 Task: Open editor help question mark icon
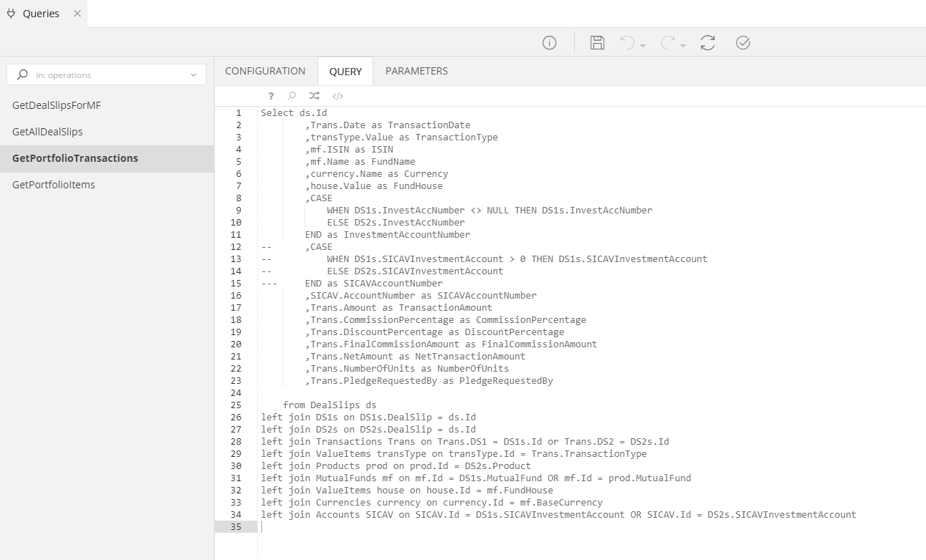(x=271, y=96)
